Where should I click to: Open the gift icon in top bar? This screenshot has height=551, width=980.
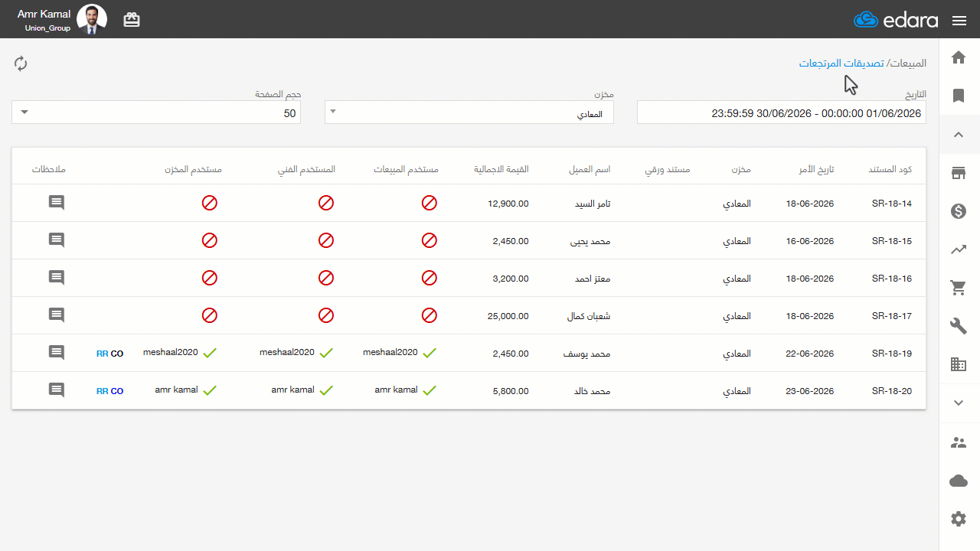coord(132,20)
